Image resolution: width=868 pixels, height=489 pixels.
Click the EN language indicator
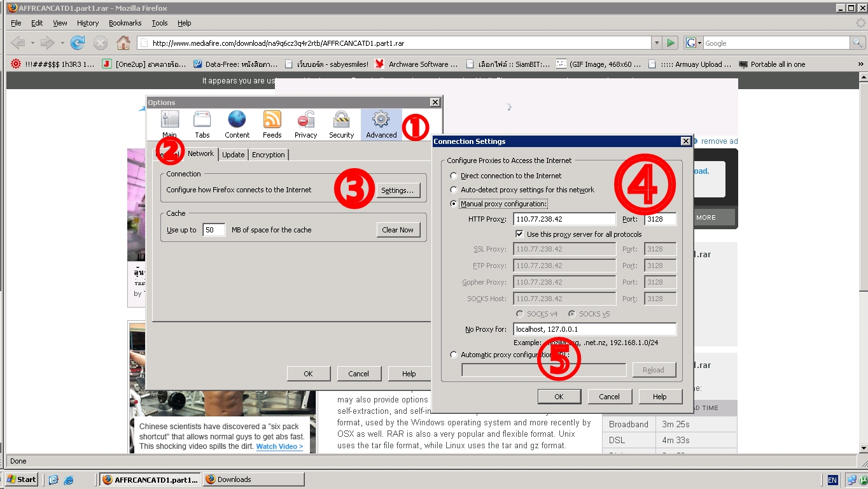[832, 480]
